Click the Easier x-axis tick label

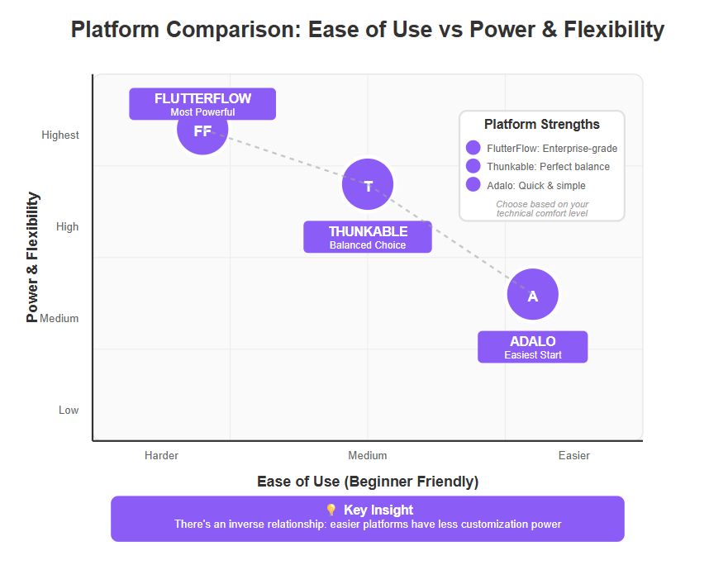(573, 455)
